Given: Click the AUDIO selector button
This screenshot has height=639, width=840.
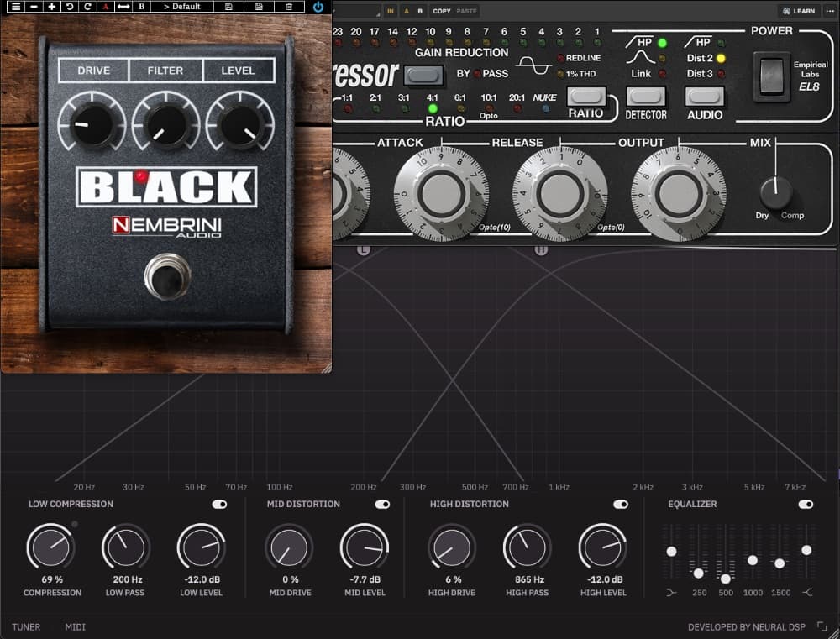Looking at the screenshot, I should tap(705, 96).
